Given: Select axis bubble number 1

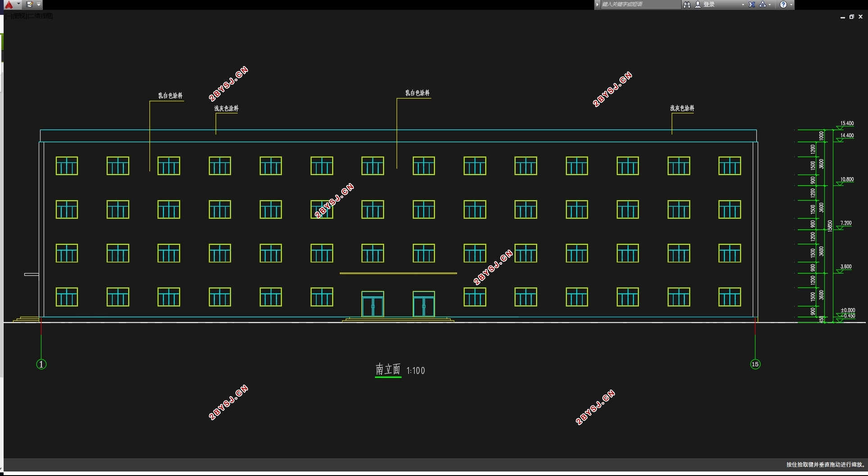Looking at the screenshot, I should coord(41,364).
